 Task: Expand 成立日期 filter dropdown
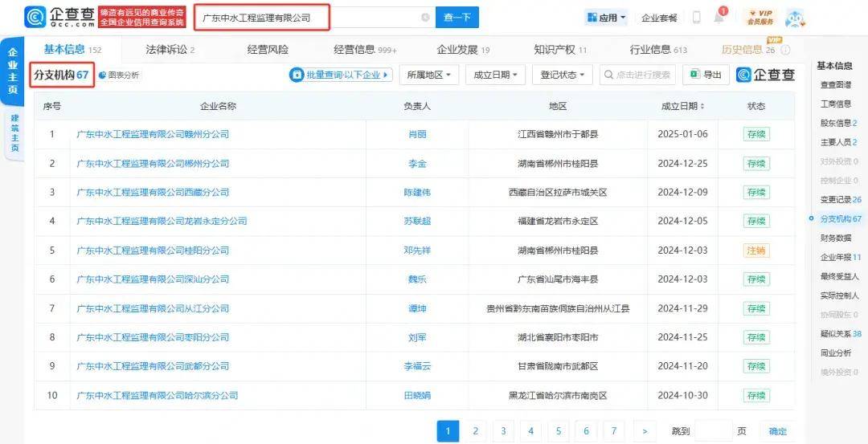[x=495, y=75]
